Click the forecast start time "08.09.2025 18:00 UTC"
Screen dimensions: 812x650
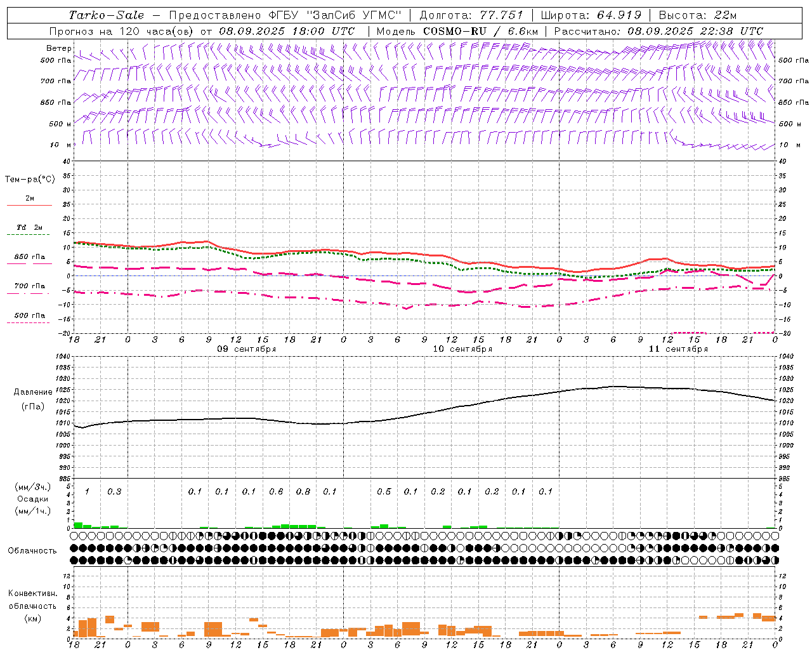click(287, 30)
